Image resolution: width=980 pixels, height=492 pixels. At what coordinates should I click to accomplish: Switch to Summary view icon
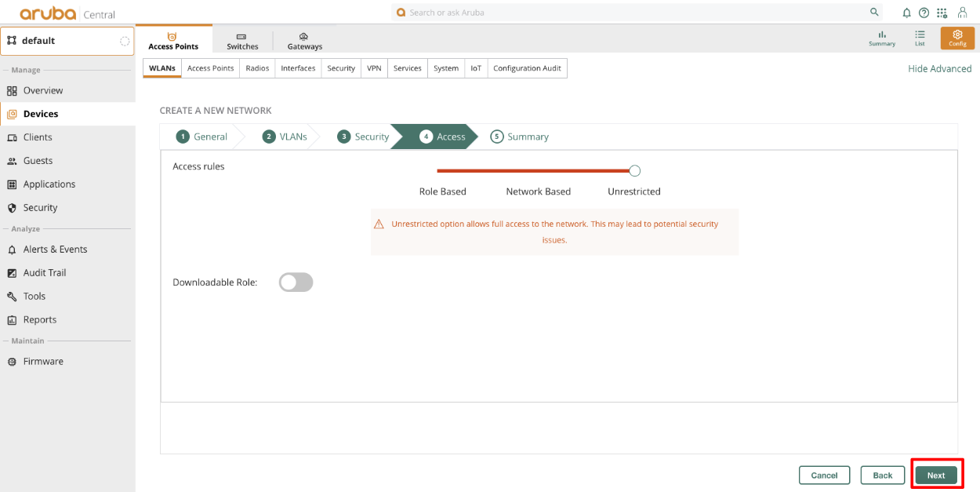point(882,38)
